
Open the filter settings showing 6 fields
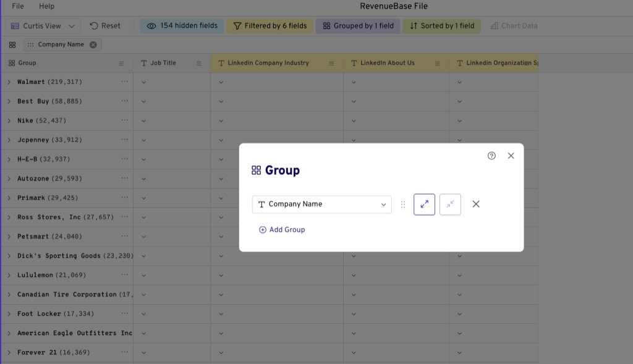[x=270, y=25]
